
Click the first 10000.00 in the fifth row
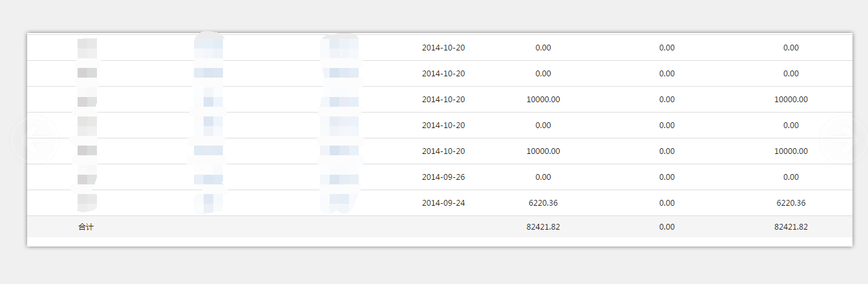coord(543,151)
